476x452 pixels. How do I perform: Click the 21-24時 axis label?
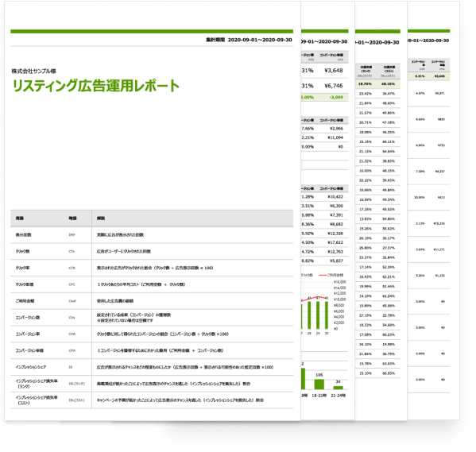[x=338, y=396]
